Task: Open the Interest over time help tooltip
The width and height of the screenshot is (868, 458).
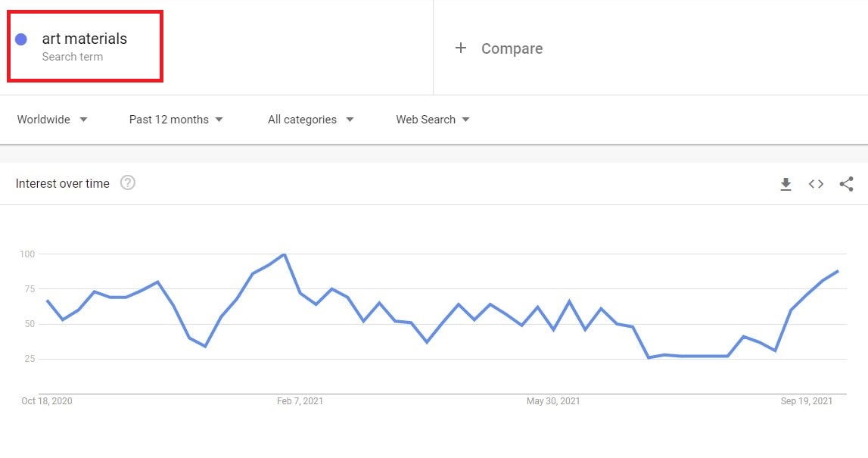Action: pos(128,182)
